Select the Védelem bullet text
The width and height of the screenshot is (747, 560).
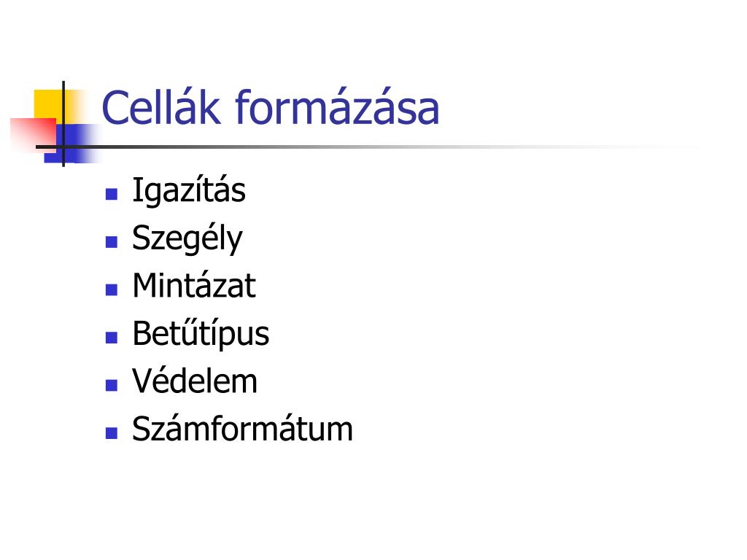coord(195,381)
